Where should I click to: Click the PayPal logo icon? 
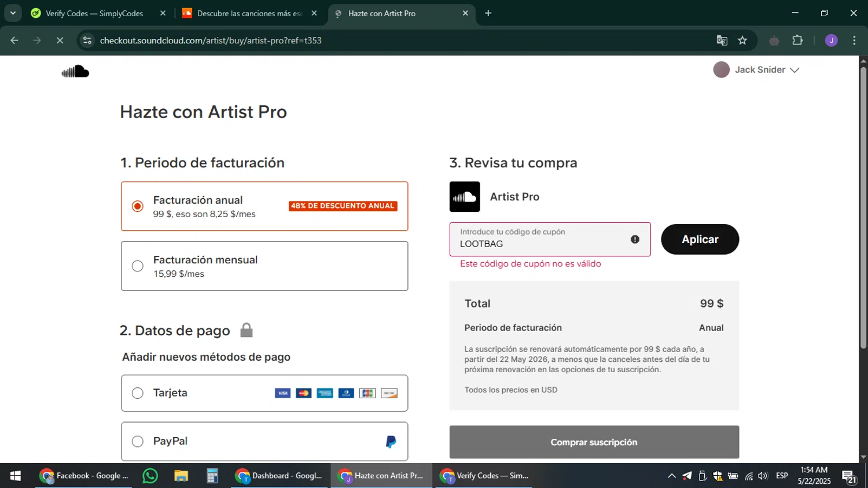[391, 442]
